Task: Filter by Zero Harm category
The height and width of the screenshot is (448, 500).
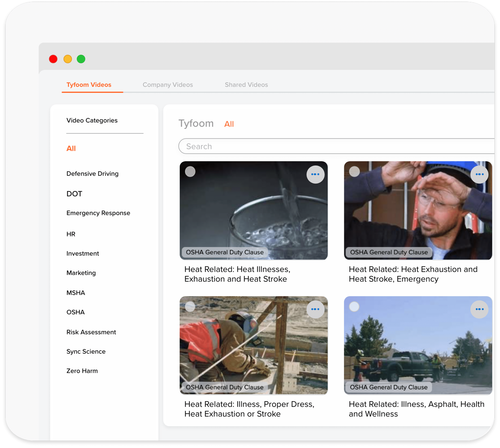Action: (82, 371)
